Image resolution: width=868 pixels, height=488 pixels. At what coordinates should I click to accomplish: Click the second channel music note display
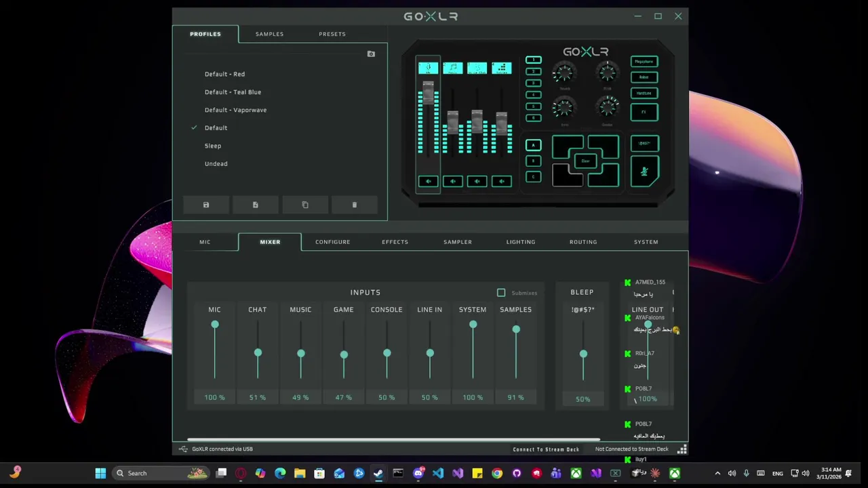[452, 68]
